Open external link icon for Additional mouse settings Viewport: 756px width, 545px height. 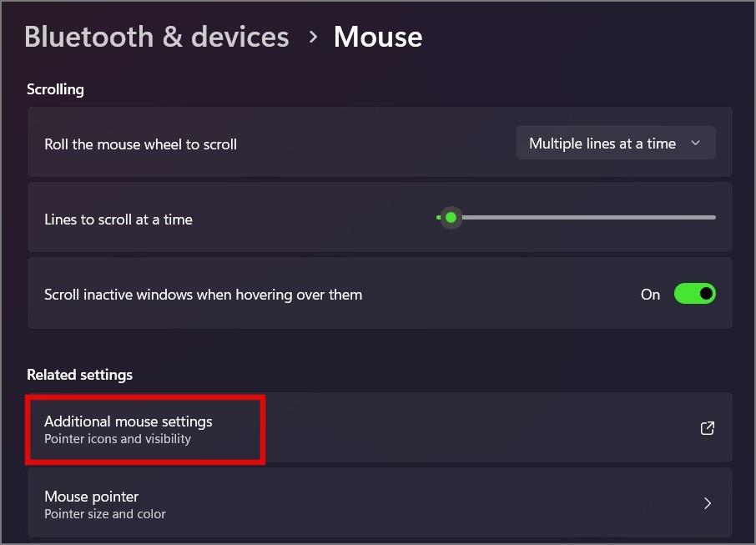(707, 428)
